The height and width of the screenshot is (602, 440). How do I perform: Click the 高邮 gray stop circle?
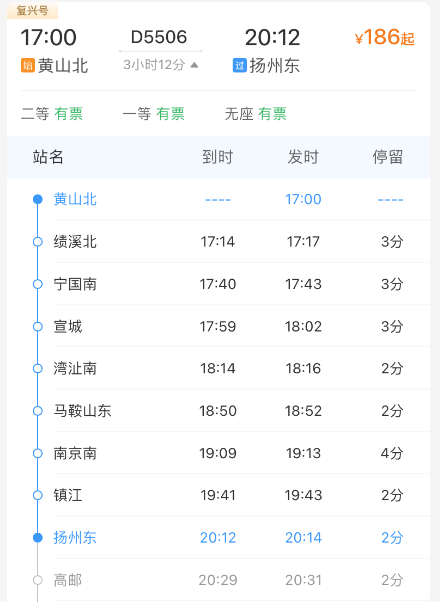pos(38,580)
